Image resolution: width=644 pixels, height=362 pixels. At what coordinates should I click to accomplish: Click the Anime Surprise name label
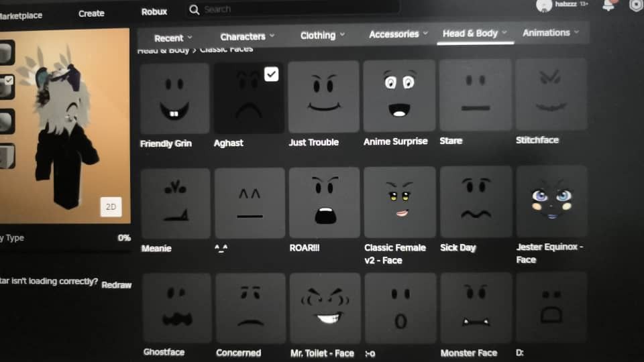tap(396, 141)
